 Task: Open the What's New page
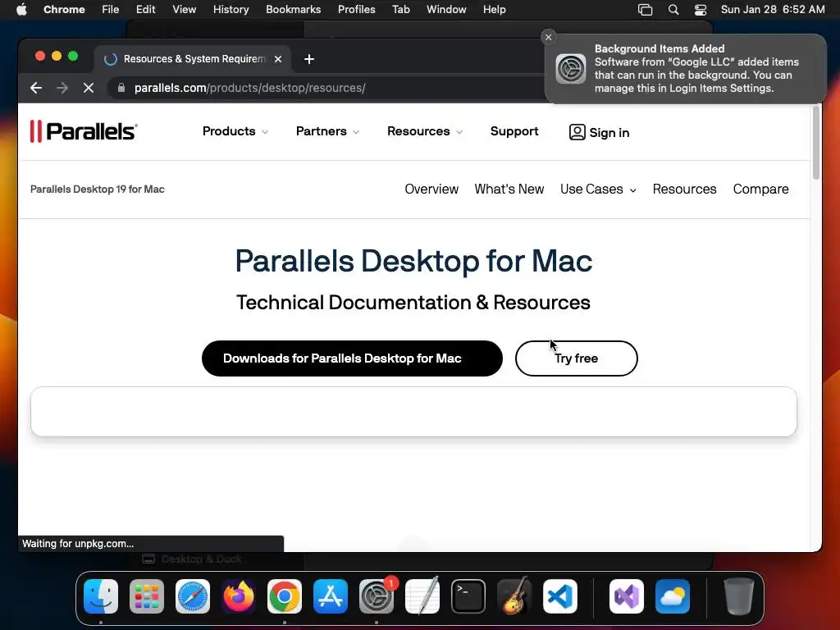[509, 189]
